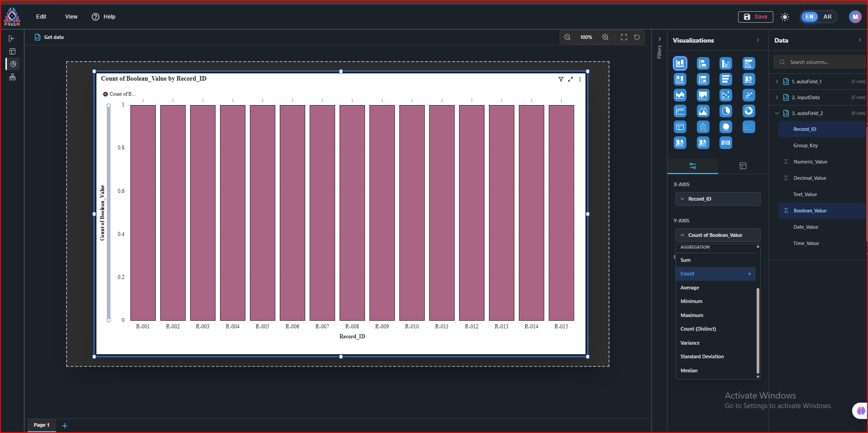868x433 pixels.
Task: Switch to the Page 1 tab
Action: pyautogui.click(x=41, y=425)
